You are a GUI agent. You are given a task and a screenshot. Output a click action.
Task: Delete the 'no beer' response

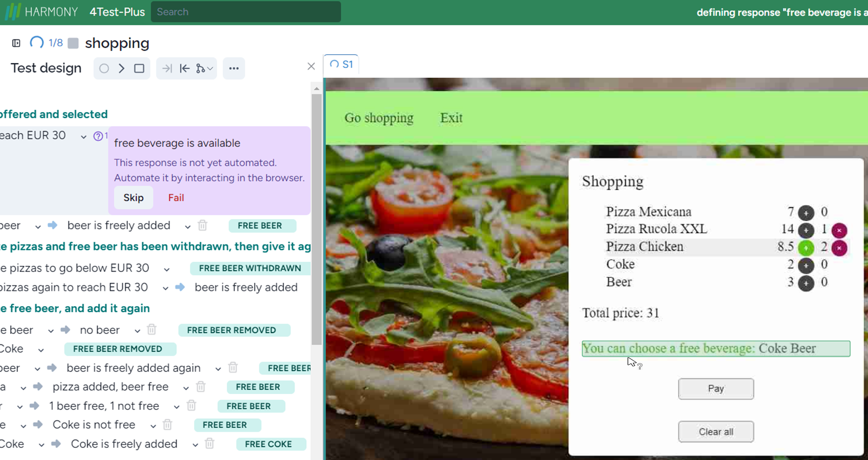pos(151,330)
